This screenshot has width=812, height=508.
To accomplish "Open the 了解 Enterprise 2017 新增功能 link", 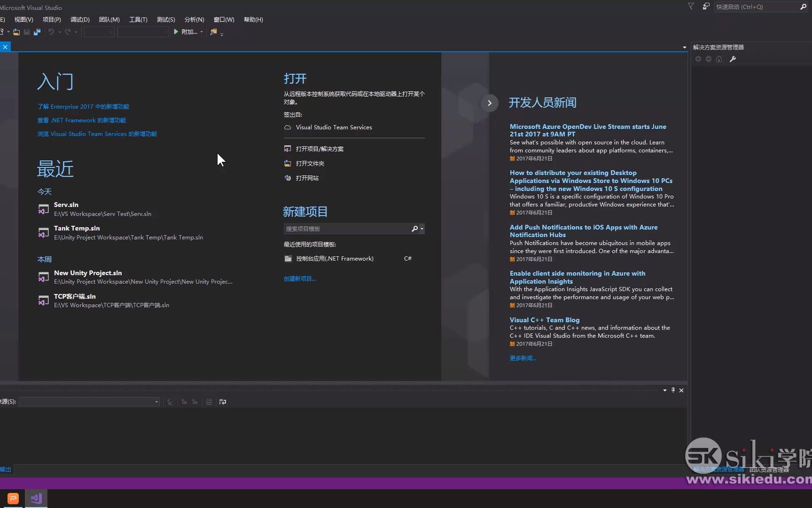I will (83, 107).
